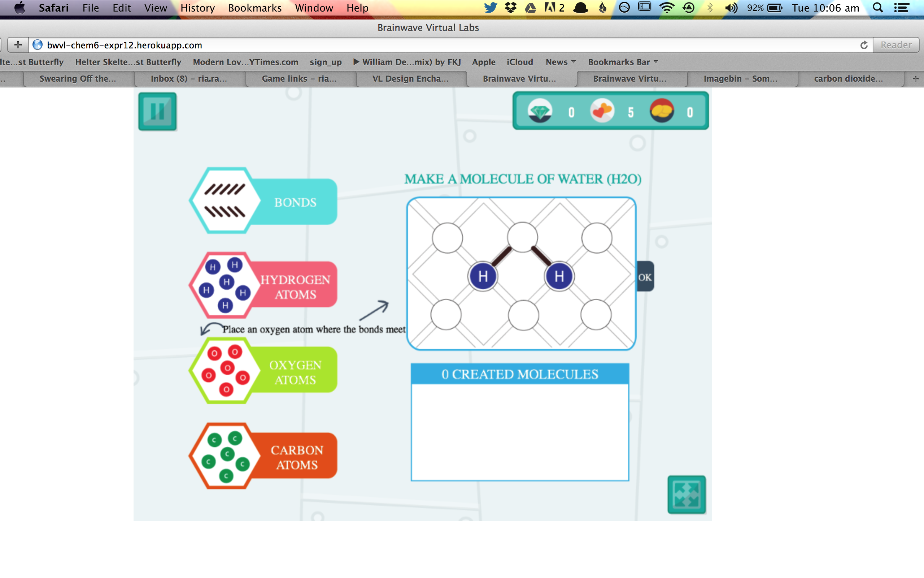Click the right bond line
This screenshot has height=578, width=924.
(541, 256)
